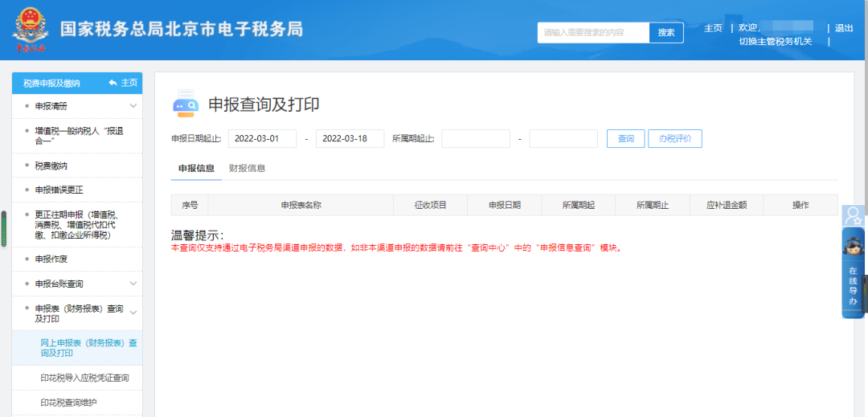The image size is (868, 417).
Task: Click the 征收项目 column header
Action: (430, 205)
